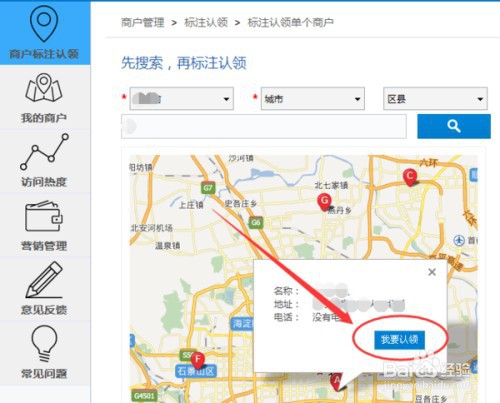Focus the merchant search input field
Screen dimensions: 500x403
264,126
